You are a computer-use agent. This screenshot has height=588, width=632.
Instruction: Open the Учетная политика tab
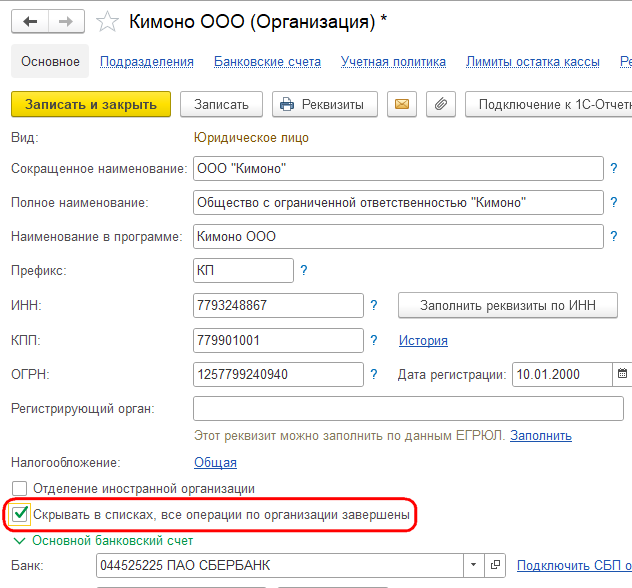(x=393, y=62)
